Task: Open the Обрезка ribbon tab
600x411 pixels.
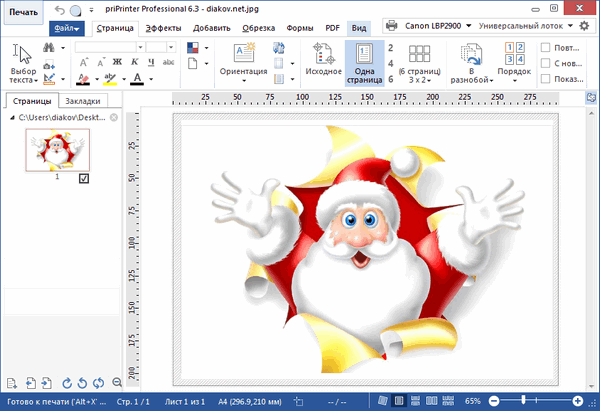Action: [x=259, y=28]
